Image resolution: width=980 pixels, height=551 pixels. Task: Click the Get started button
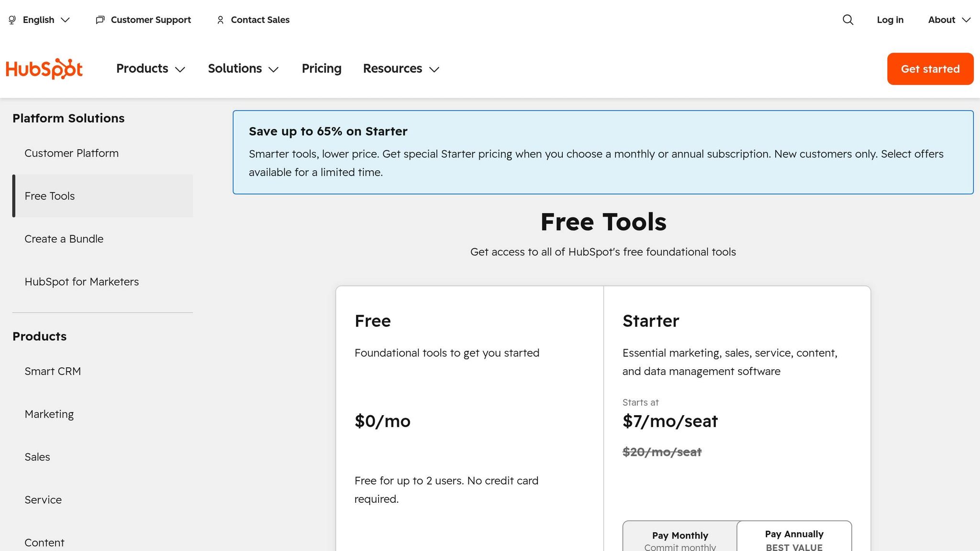(x=930, y=69)
